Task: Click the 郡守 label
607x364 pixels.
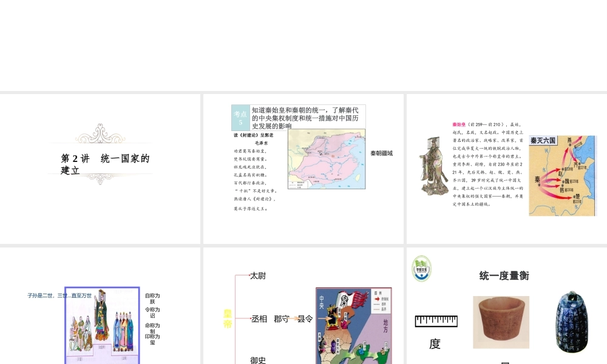Action: [282, 318]
